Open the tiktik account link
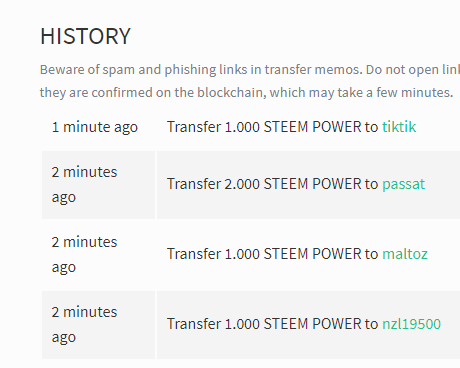460x368 pixels. [399, 127]
